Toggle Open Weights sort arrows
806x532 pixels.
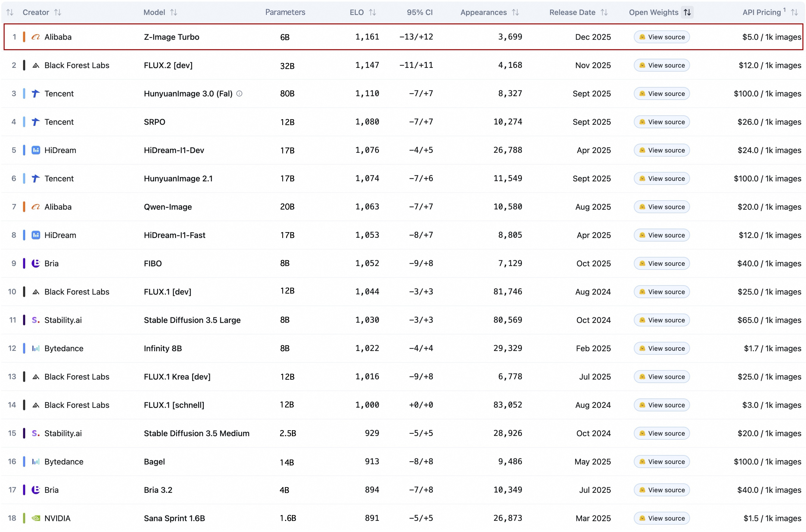(x=687, y=13)
